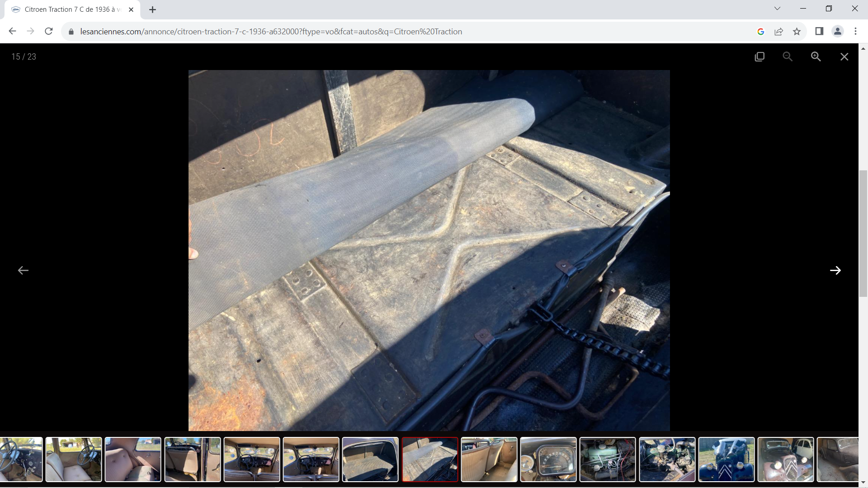Click the page vertical scrollbar thumb
The height and width of the screenshot is (488, 868).
pyautogui.click(x=863, y=233)
